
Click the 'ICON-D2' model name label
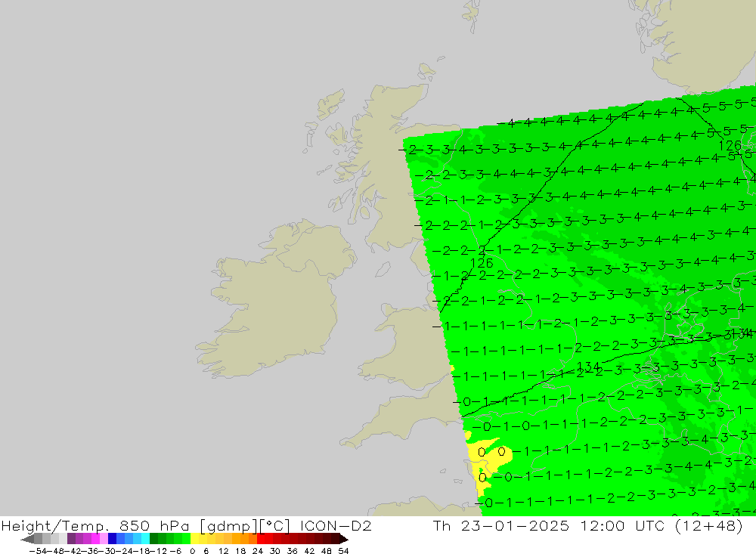(x=336, y=525)
